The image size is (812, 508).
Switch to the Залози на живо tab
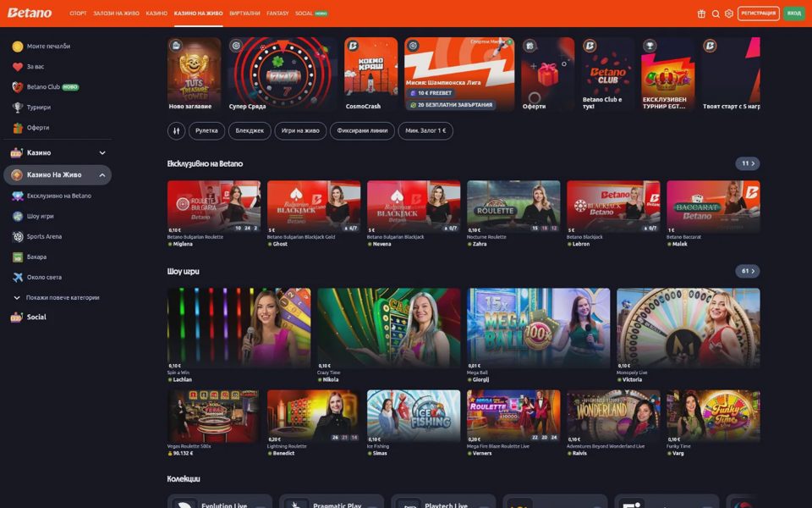click(x=117, y=14)
